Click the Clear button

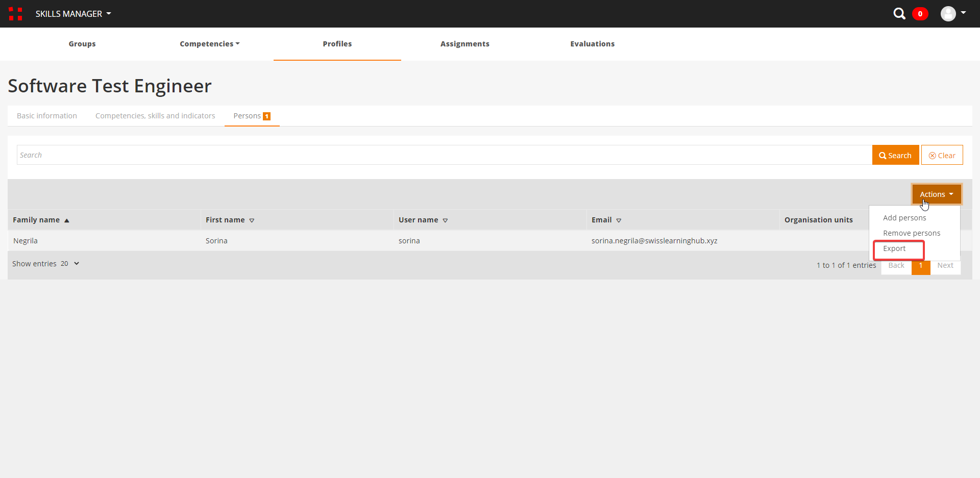click(942, 155)
